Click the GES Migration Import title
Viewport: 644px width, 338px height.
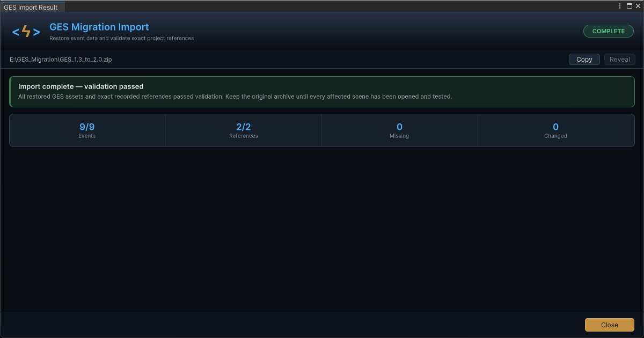click(x=99, y=27)
